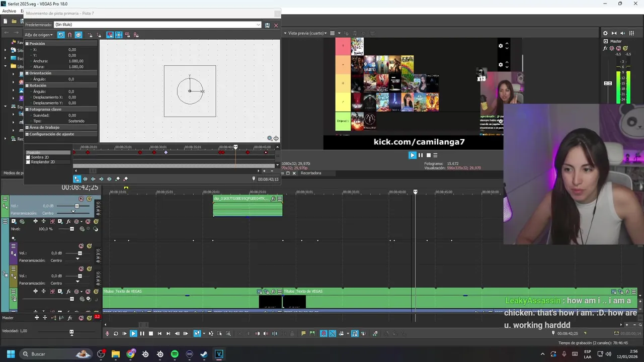Open Master FX in the Master bus panel
The width and height of the screenshot is (644, 362).
[605, 48]
